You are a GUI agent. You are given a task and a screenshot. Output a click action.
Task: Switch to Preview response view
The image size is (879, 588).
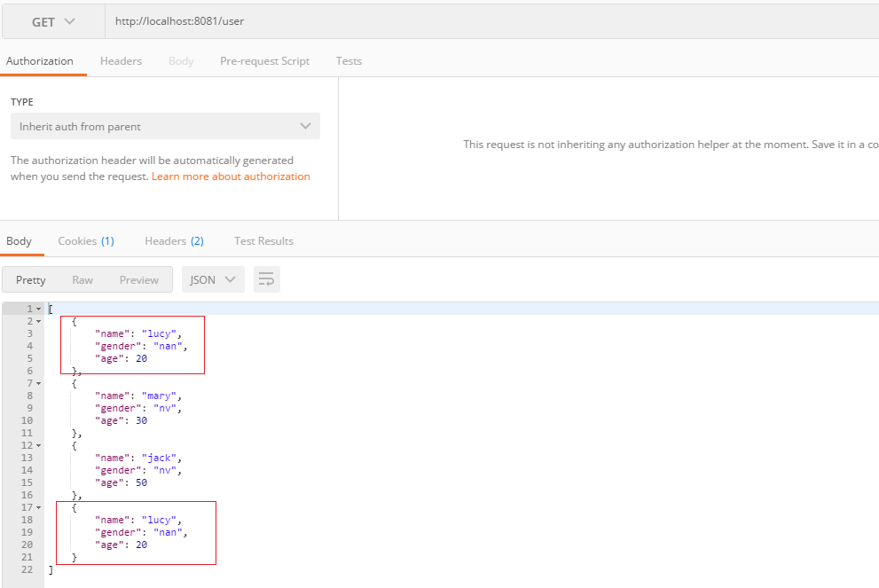click(x=139, y=280)
